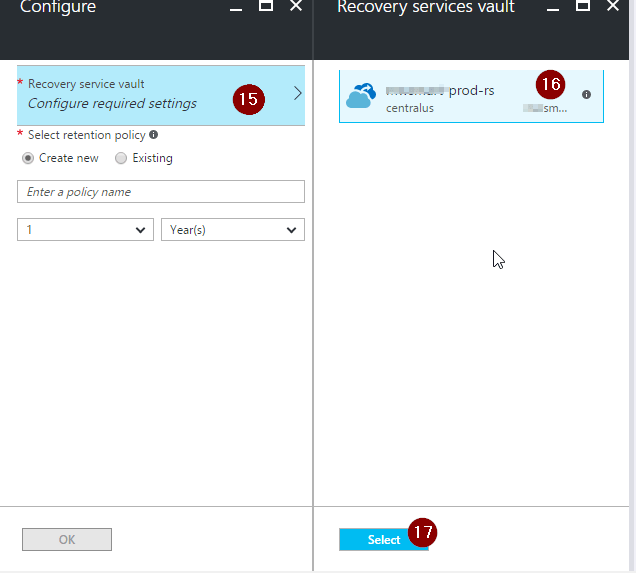636x573 pixels.
Task: Click the OK button
Action: coord(67,540)
